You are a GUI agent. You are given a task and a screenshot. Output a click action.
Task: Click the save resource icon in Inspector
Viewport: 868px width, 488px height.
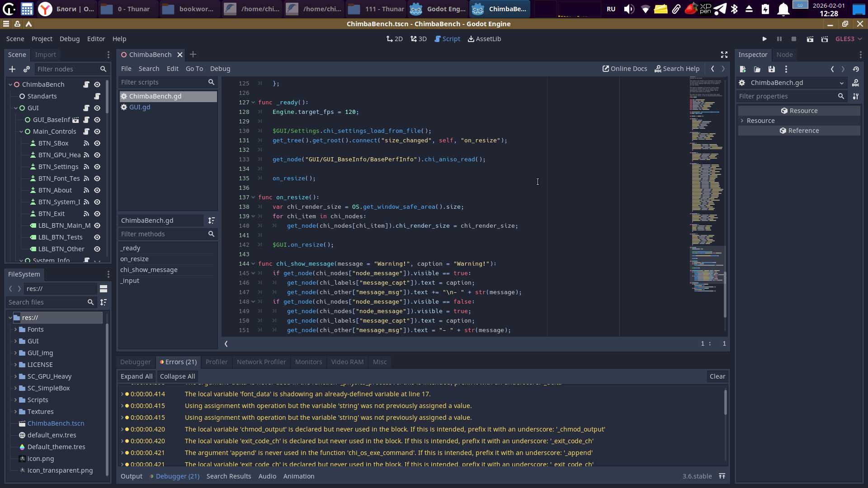pos(772,69)
